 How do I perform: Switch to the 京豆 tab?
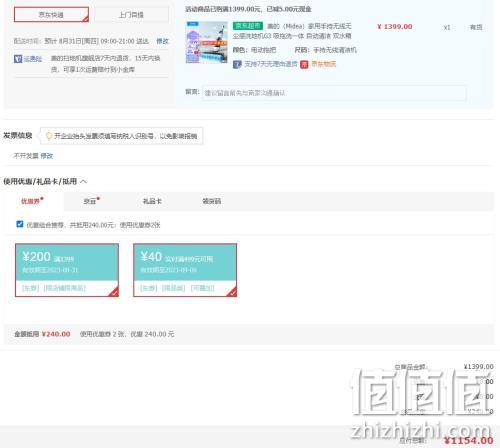(x=90, y=201)
